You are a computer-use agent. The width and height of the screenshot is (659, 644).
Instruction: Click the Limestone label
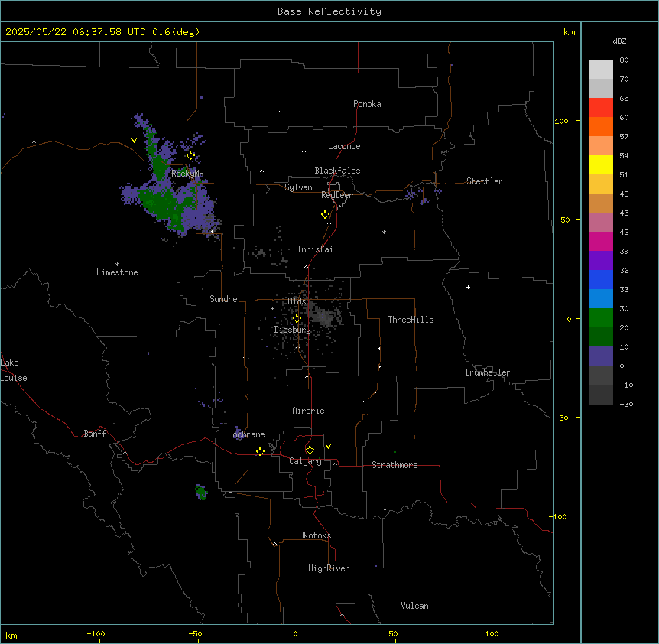coord(117,272)
